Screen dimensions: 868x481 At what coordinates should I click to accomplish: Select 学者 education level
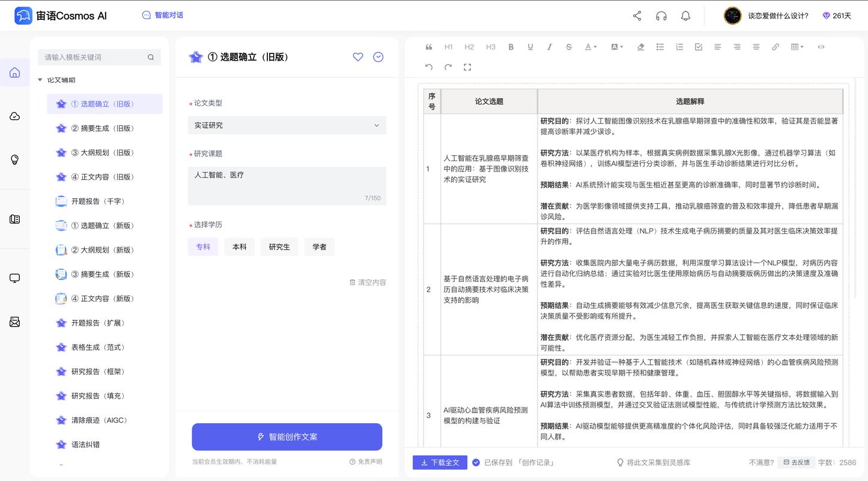(x=320, y=247)
